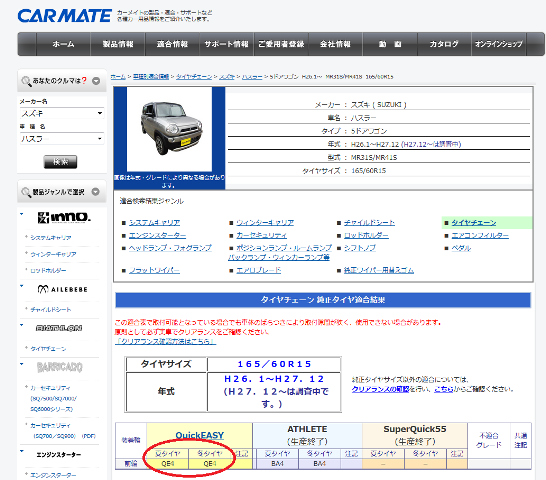Click the タイヤチェーン breadcrumb link
The height and width of the screenshot is (480, 546).
point(194,77)
